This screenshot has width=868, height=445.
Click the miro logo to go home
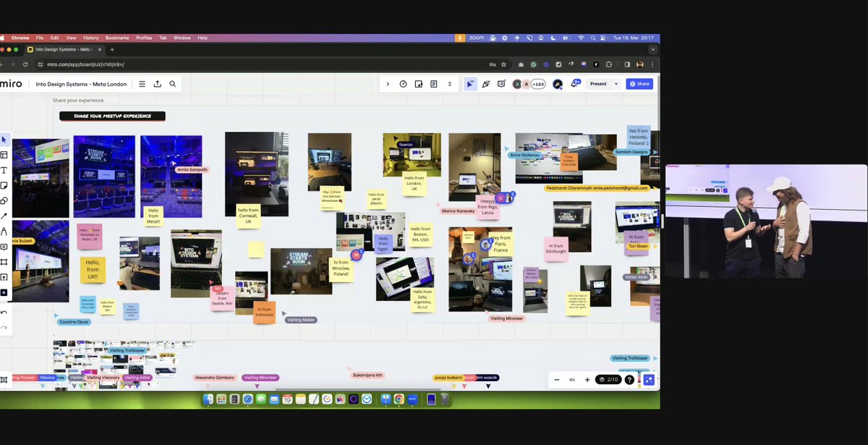[x=11, y=84]
